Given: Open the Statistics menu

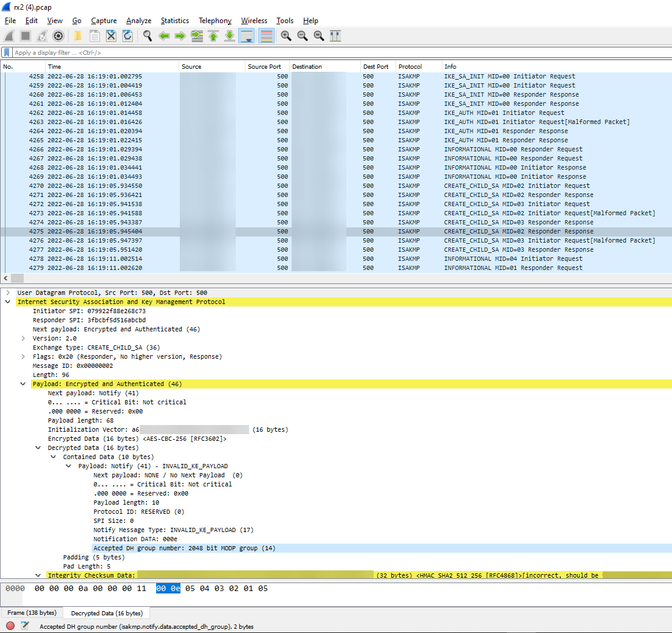Looking at the screenshot, I should click(x=174, y=20).
